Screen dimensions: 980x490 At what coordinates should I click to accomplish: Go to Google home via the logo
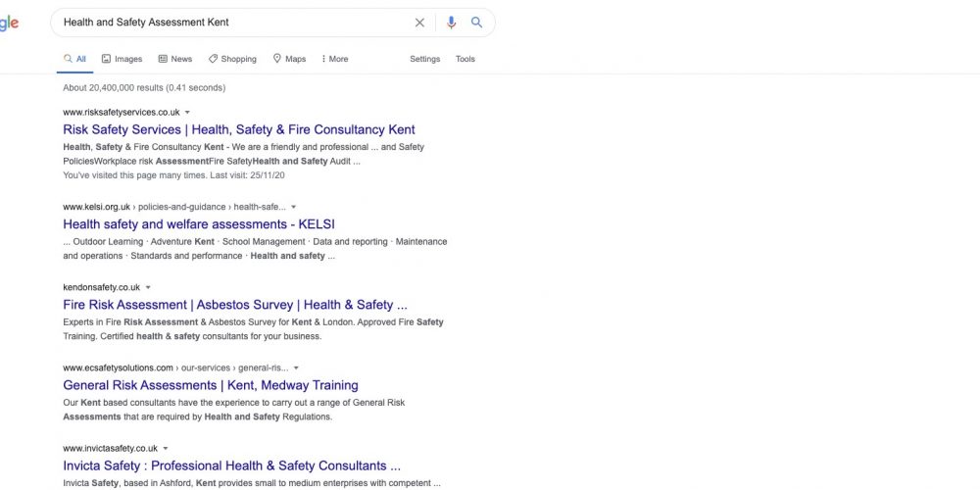(9, 24)
